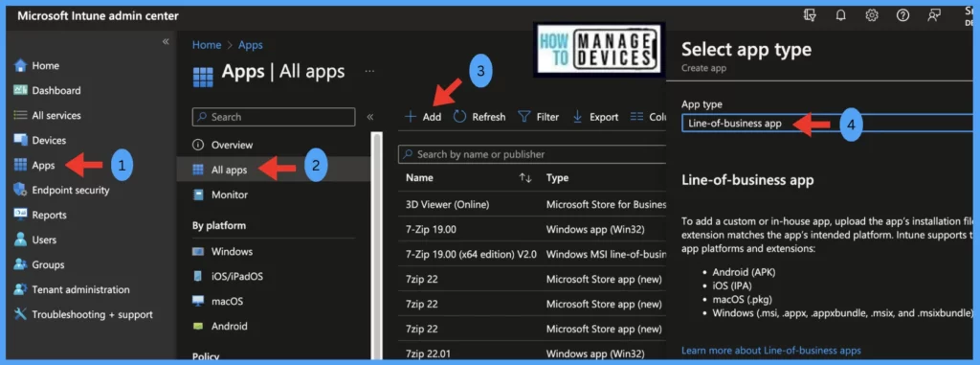Image resolution: width=980 pixels, height=365 pixels.
Task: Click Export in the toolbar
Action: [595, 117]
